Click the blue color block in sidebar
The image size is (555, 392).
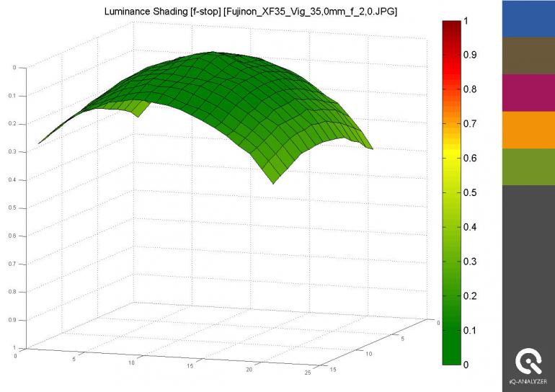[528, 19]
